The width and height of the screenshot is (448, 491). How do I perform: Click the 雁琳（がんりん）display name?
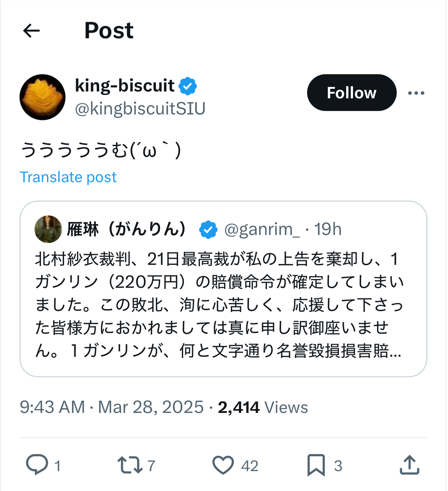coord(127,229)
